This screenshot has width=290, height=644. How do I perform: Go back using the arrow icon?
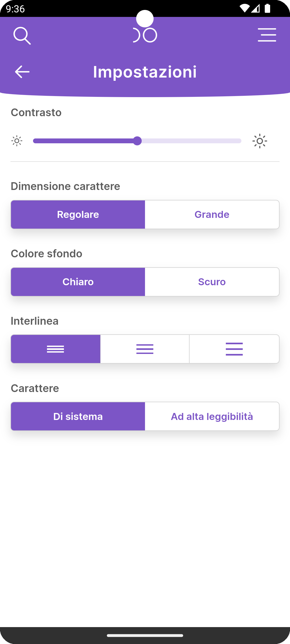(22, 72)
